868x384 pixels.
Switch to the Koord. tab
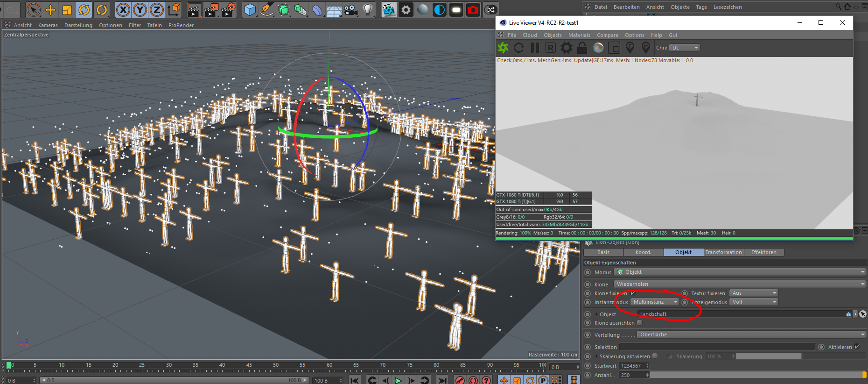[x=644, y=252]
